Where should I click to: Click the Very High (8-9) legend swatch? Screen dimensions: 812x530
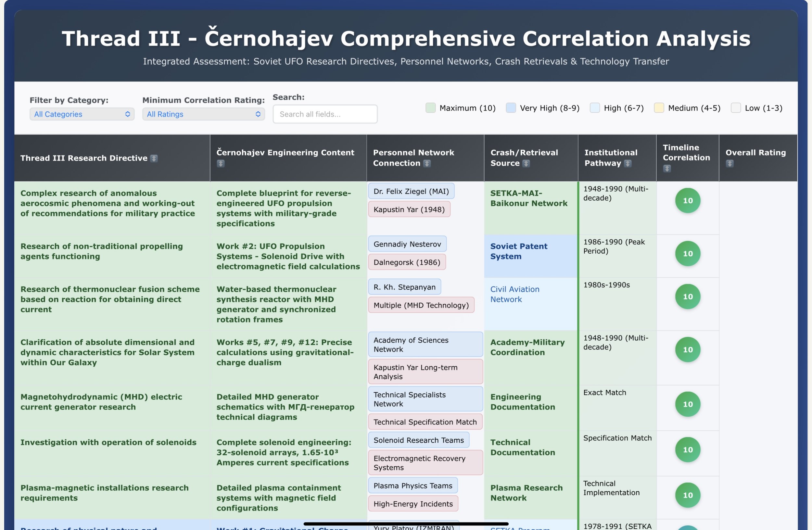pos(511,108)
